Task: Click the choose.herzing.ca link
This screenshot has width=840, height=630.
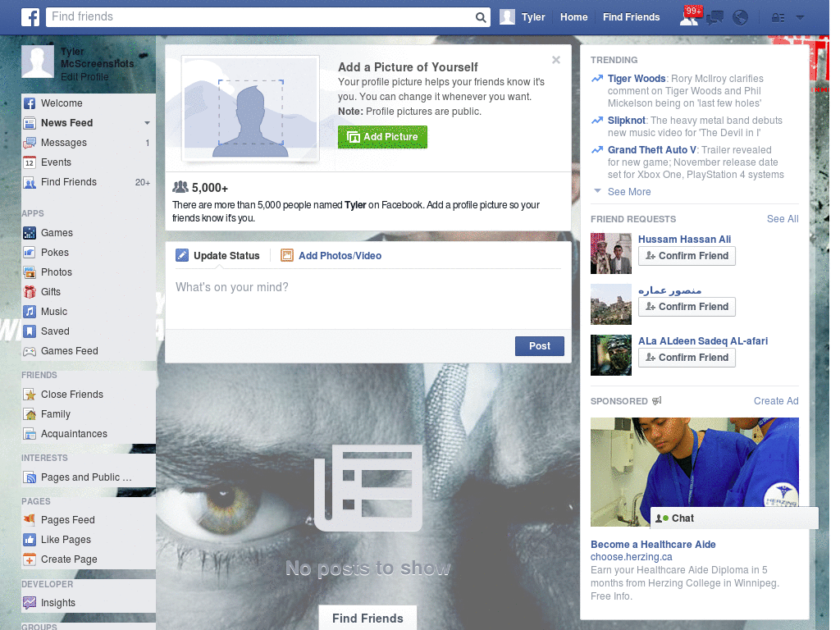Action: 631,557
